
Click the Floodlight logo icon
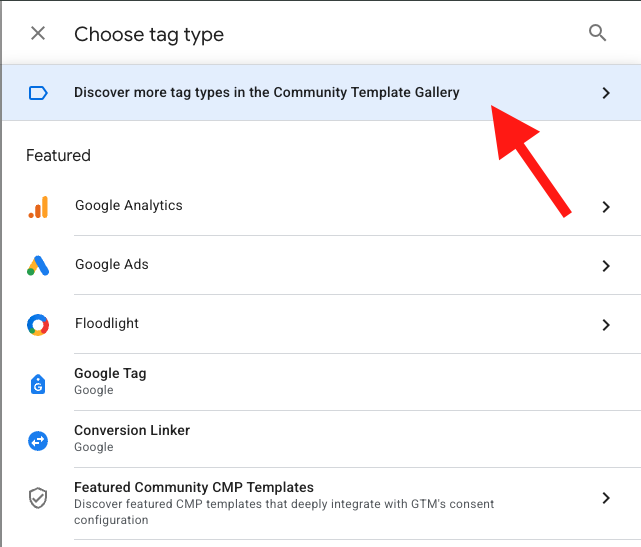[38, 325]
